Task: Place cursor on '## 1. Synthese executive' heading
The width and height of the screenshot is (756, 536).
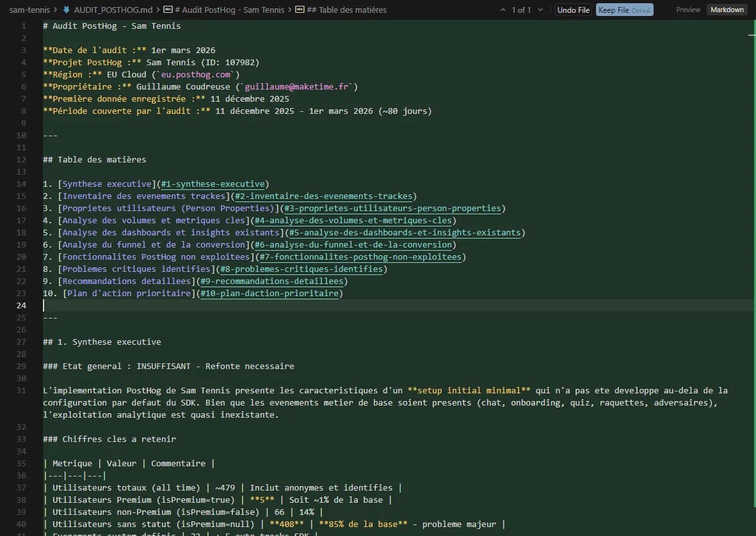Action: 102,342
